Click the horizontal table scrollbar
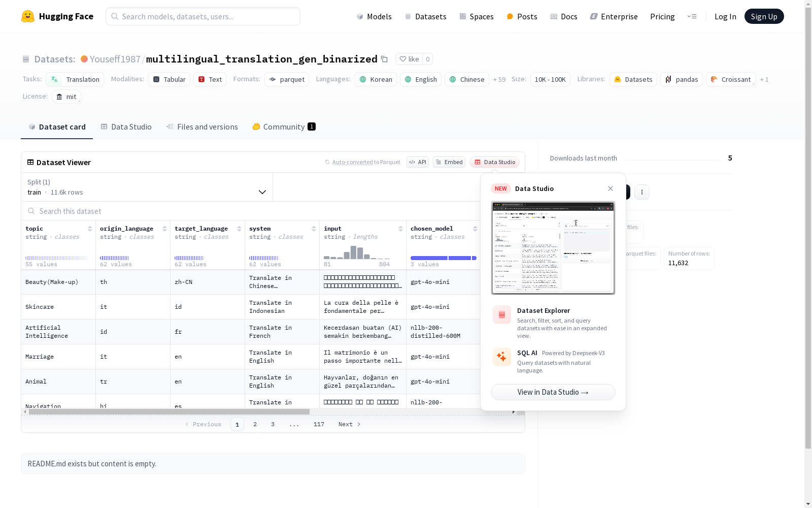The image size is (812, 508). click(169, 411)
